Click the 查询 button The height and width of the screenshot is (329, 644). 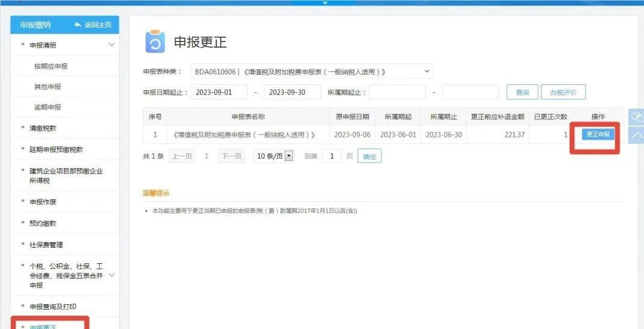pyautogui.click(x=522, y=92)
